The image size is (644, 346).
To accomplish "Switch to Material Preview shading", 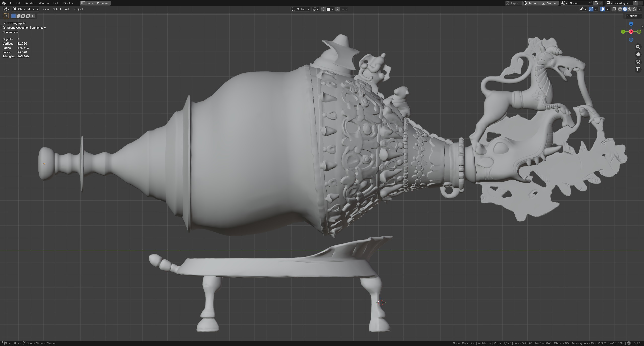I will tap(630, 9).
